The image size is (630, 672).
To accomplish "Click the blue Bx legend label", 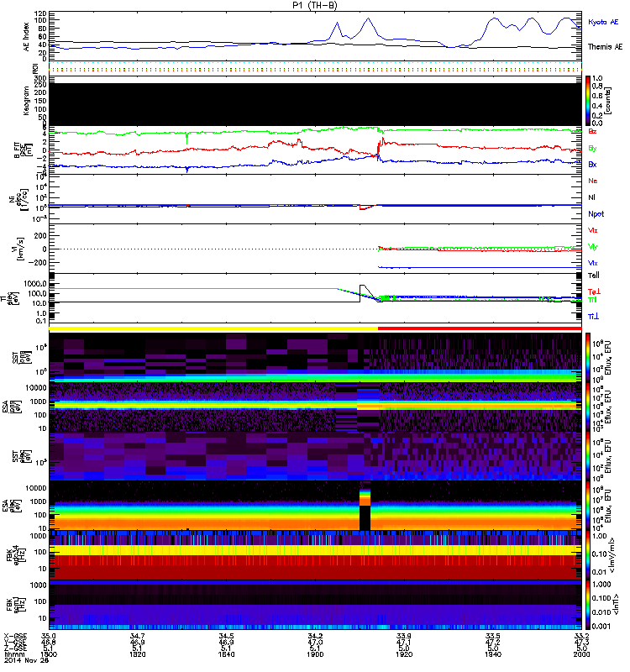I will 592,165.
